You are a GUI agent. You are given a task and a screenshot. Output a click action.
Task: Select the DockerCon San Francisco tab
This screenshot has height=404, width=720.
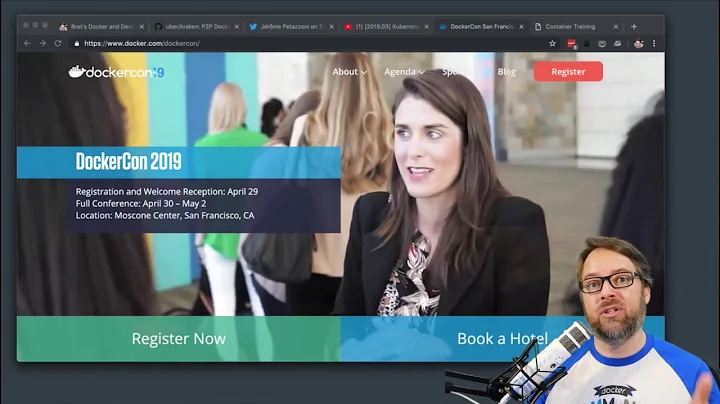click(481, 27)
